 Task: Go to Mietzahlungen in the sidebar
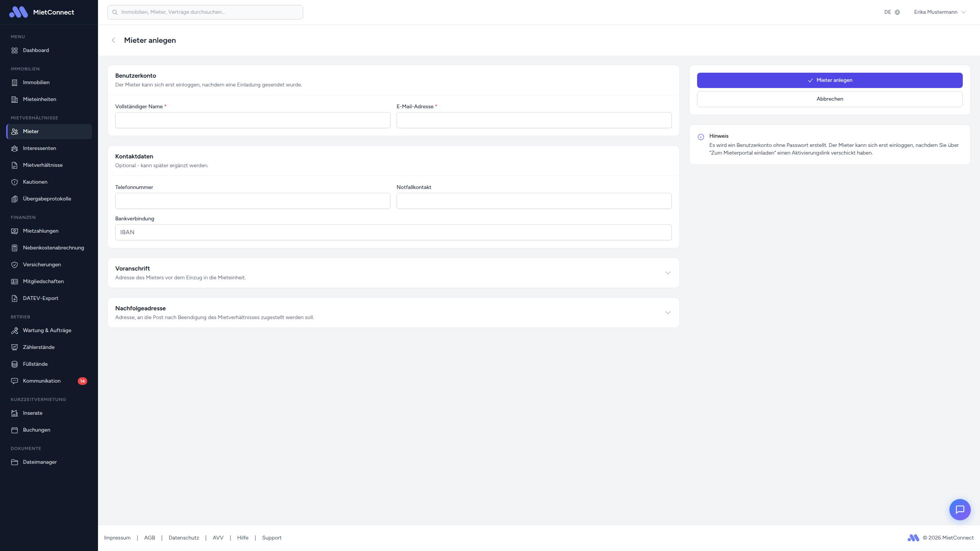41,231
